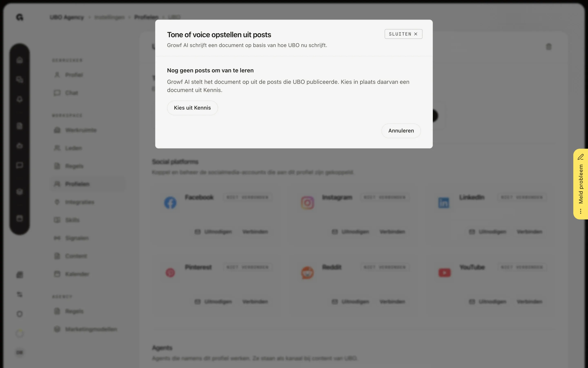The image size is (588, 368).
Task: Click the Growf logo in the top left
Action: click(20, 17)
